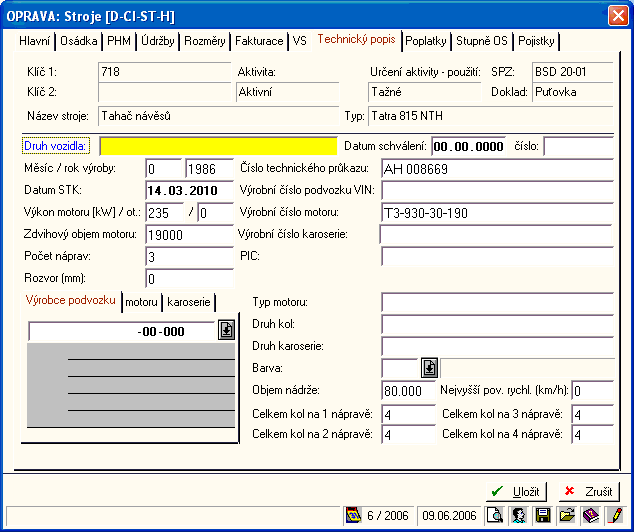Open the purple help book icon

pos(591,515)
